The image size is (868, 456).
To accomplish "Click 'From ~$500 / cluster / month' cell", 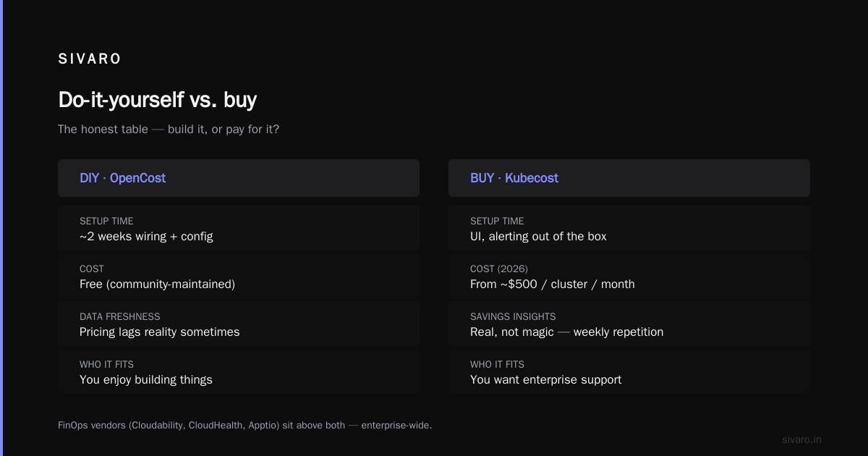I will [629, 276].
